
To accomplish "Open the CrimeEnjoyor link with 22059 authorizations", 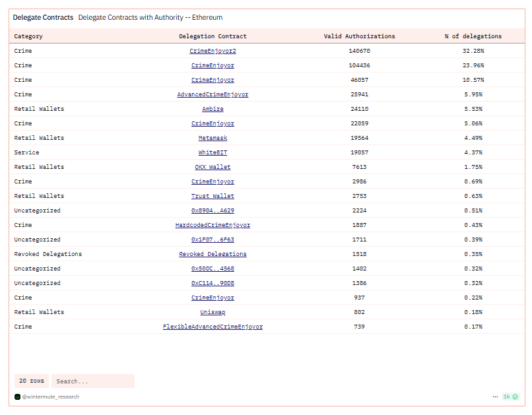I will pos(213,123).
